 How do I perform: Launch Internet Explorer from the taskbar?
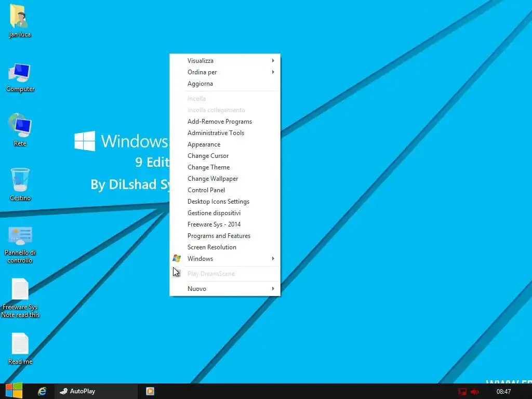pyautogui.click(x=42, y=391)
